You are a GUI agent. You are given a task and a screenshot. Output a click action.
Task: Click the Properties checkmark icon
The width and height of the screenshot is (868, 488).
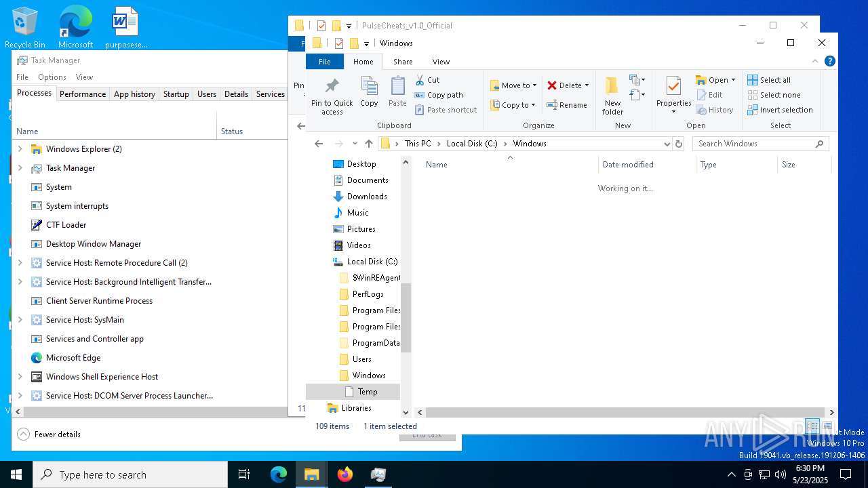[x=673, y=86]
